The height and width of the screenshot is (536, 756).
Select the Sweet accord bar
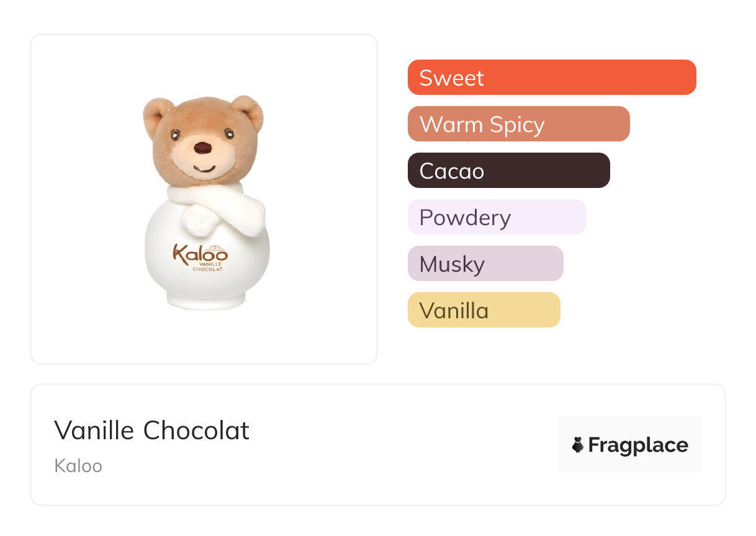click(552, 78)
